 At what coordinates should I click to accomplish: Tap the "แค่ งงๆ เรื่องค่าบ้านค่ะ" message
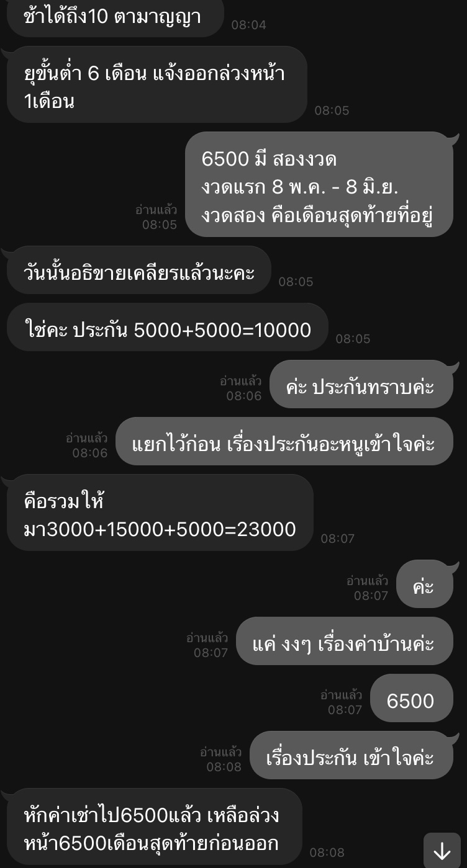coord(345,641)
